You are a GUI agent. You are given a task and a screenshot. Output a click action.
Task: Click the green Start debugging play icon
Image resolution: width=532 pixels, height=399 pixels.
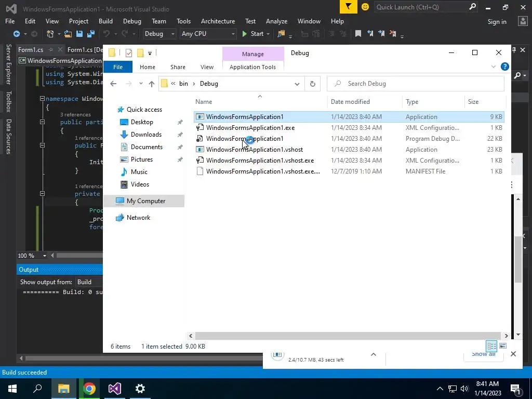click(x=244, y=34)
